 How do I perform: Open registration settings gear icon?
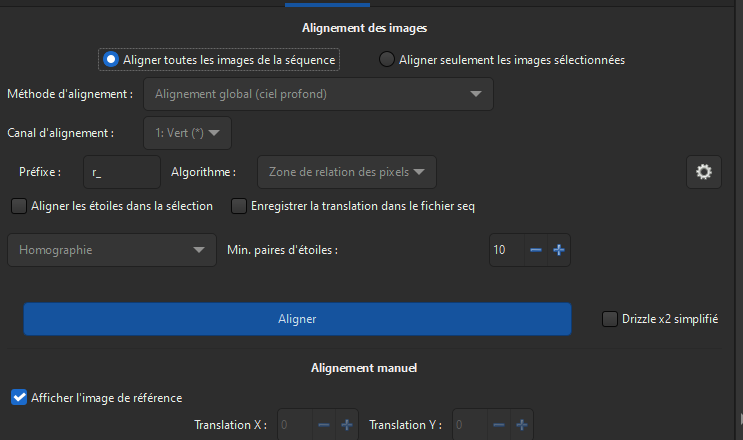[x=704, y=172]
